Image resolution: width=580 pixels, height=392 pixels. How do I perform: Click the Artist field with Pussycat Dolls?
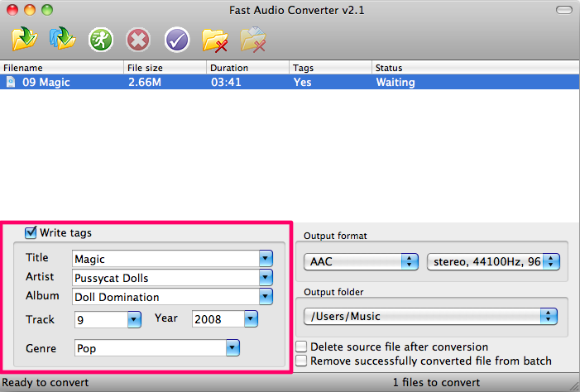(165, 278)
